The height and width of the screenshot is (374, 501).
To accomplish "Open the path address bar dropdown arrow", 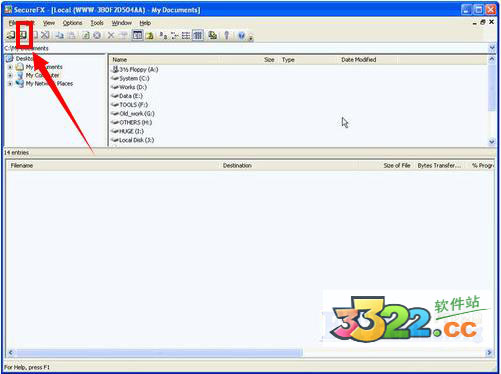I will (492, 48).
